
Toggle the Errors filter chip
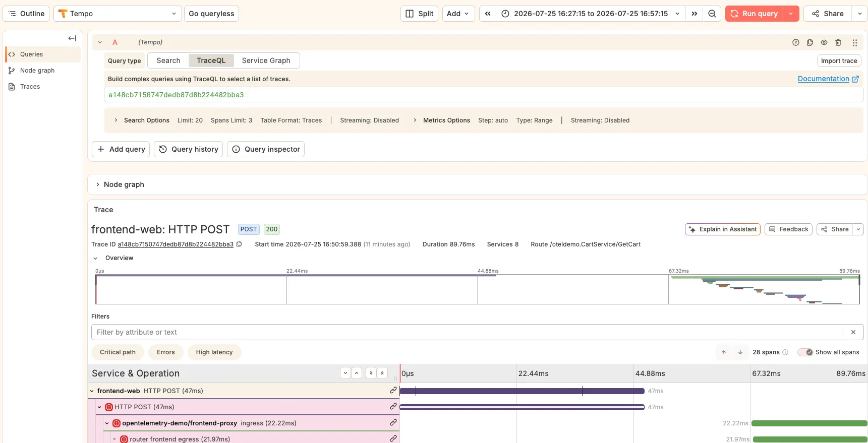[x=165, y=352]
